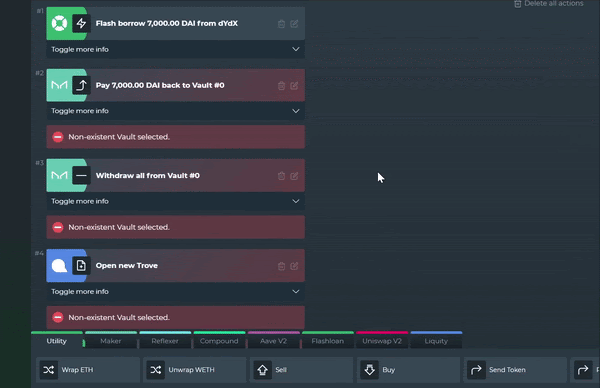Screen dimensions: 600x388
Task: Select the Flash borrow 7,000.00 DAI from dYdX title
Action: point(166,23)
